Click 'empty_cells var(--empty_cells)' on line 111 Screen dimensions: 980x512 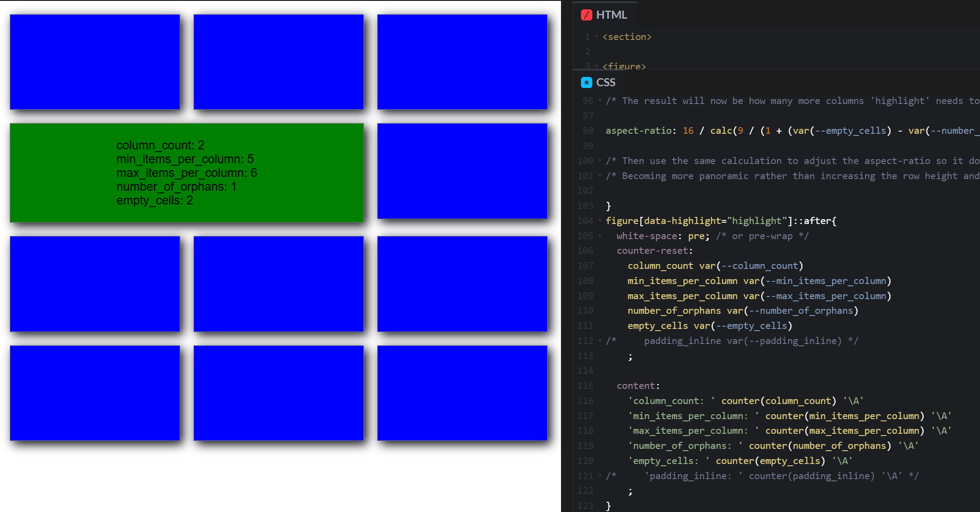pyautogui.click(x=710, y=326)
